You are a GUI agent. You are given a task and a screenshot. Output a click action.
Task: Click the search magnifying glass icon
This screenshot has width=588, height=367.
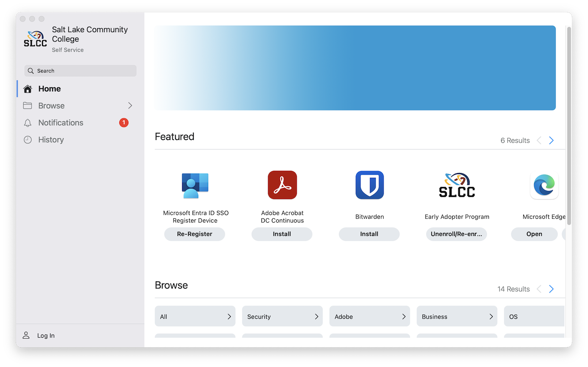(x=31, y=71)
